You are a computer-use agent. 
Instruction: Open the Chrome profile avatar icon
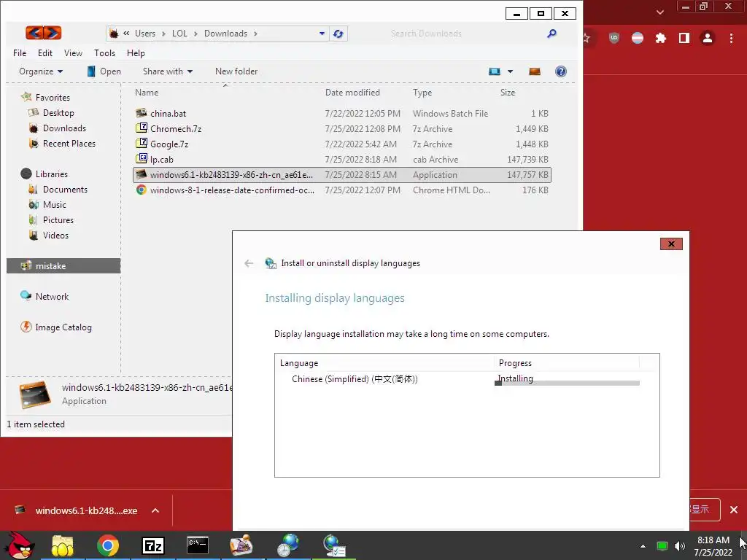(x=708, y=38)
